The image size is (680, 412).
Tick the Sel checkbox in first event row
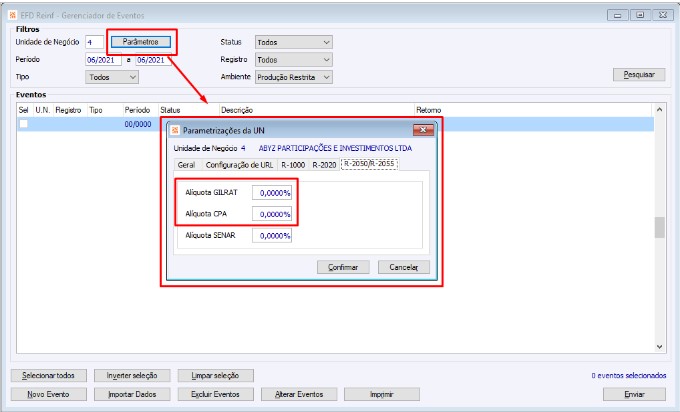pyautogui.click(x=23, y=124)
